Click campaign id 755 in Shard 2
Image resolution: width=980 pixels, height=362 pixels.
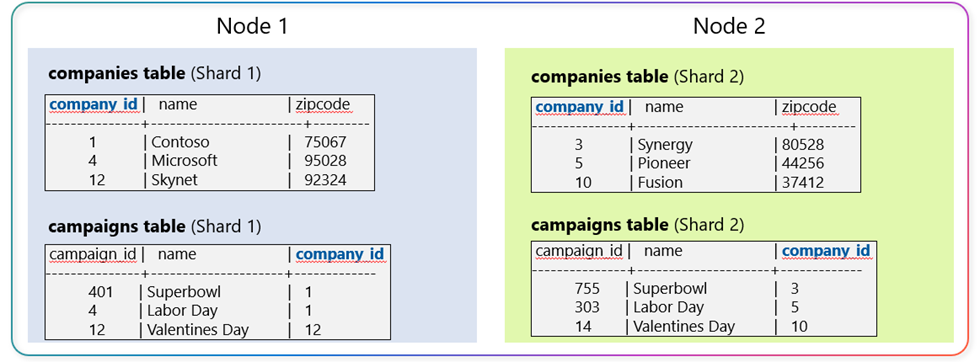click(587, 289)
